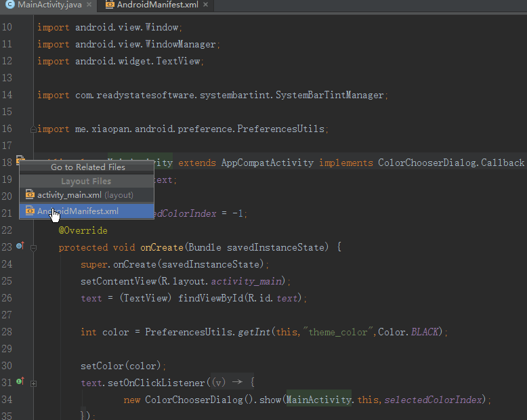Select AndroidManifest.xml in the related files popup
The height and width of the screenshot is (420, 527).
87,211
